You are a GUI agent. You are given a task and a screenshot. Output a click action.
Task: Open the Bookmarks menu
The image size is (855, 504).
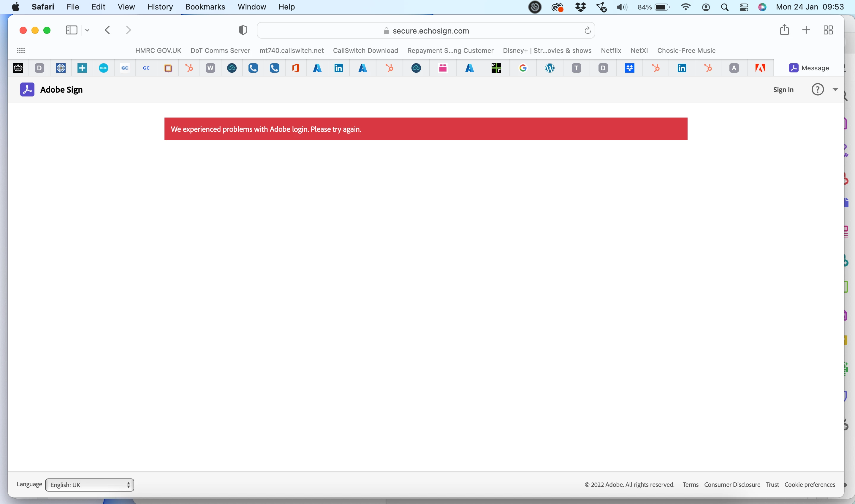(x=205, y=7)
